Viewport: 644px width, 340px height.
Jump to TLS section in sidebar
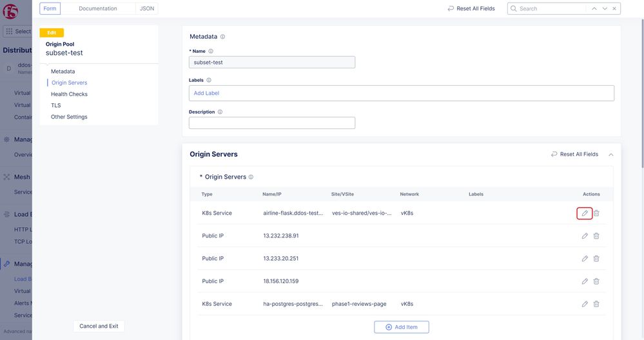[56, 105]
